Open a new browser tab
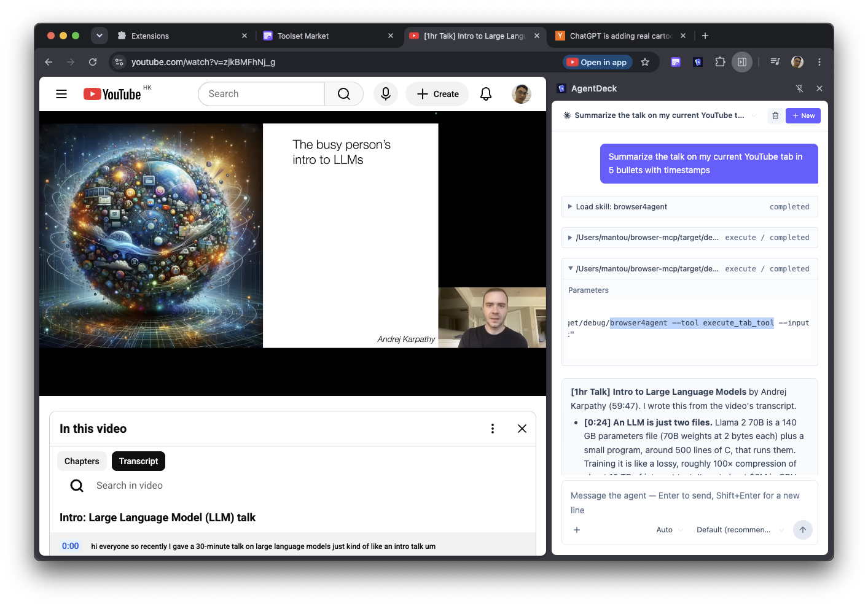Image resolution: width=868 pixels, height=606 pixels. (705, 36)
